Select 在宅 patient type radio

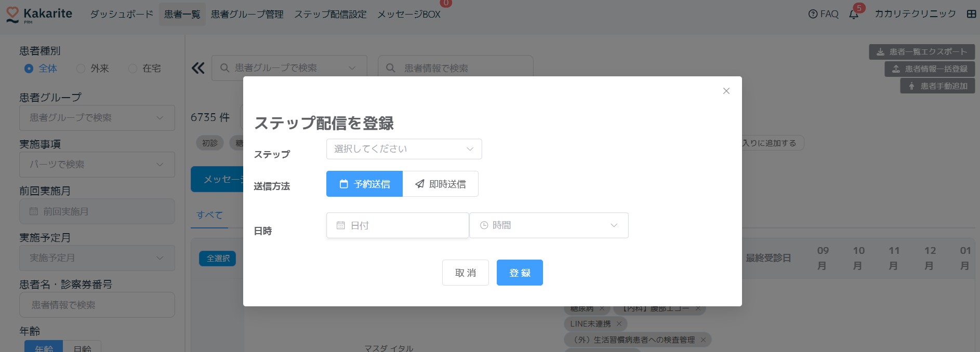(144, 69)
